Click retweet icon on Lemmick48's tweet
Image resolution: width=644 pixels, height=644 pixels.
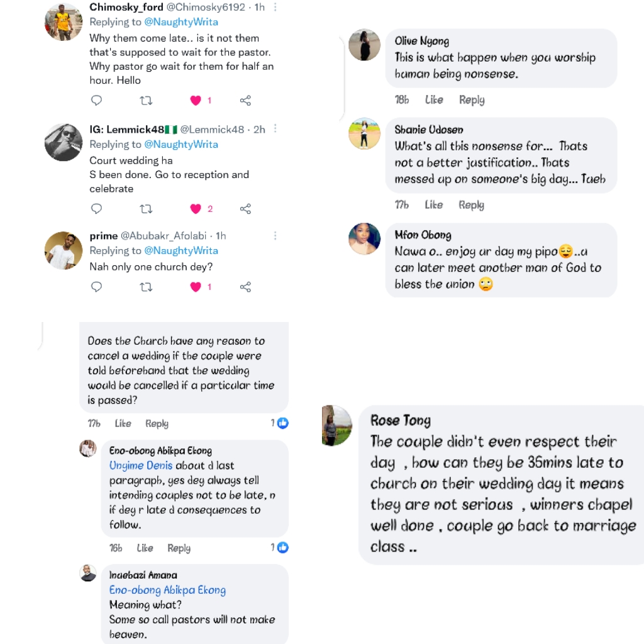point(146,209)
